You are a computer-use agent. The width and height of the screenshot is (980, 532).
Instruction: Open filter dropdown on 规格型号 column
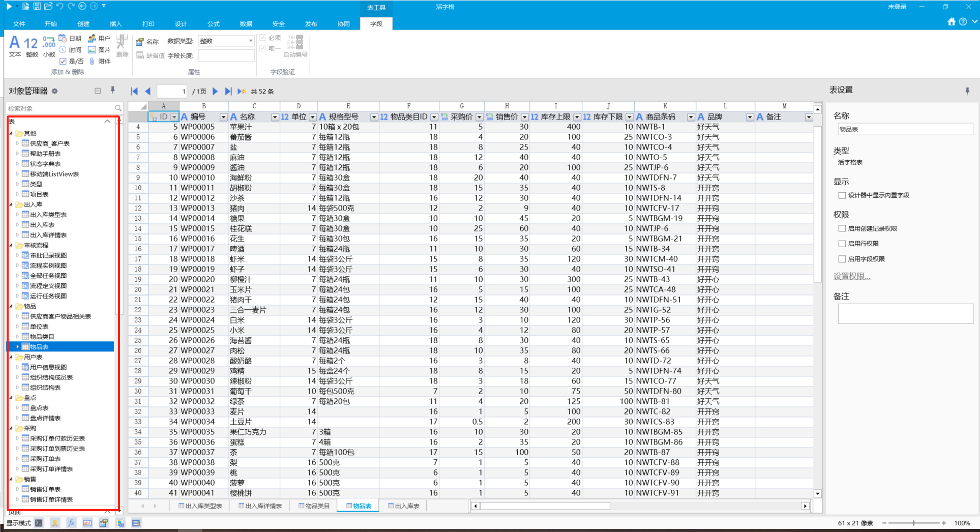[x=374, y=117]
